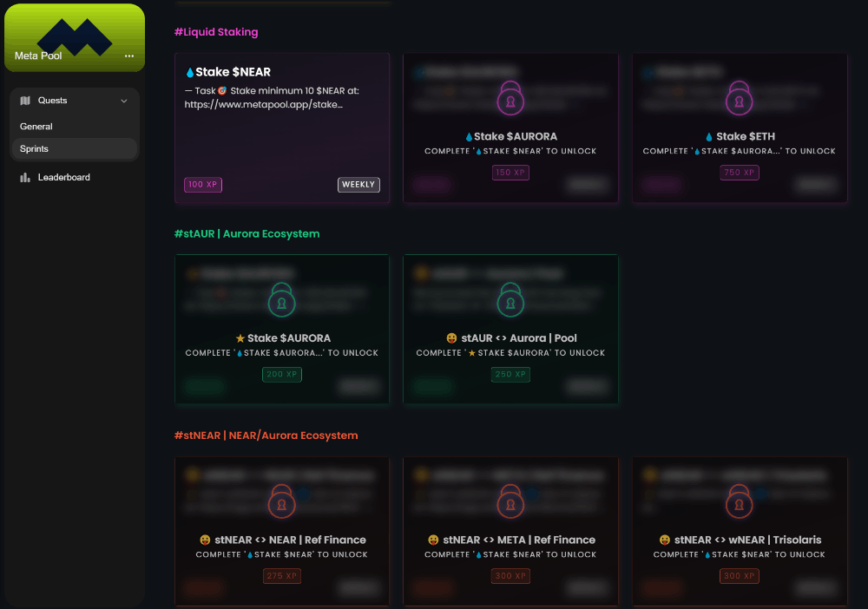Open the three-dot menu beside Meta Pool
Image resolution: width=868 pixels, height=609 pixels.
click(129, 56)
